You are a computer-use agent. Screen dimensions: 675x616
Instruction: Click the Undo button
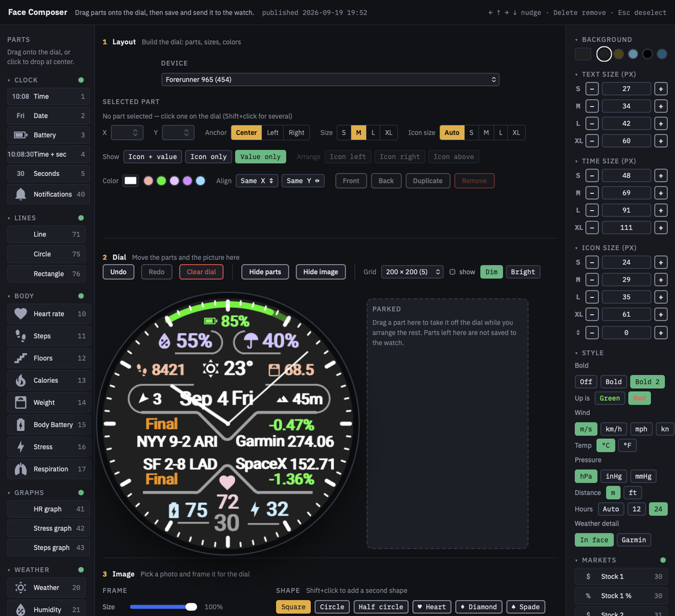click(x=118, y=272)
